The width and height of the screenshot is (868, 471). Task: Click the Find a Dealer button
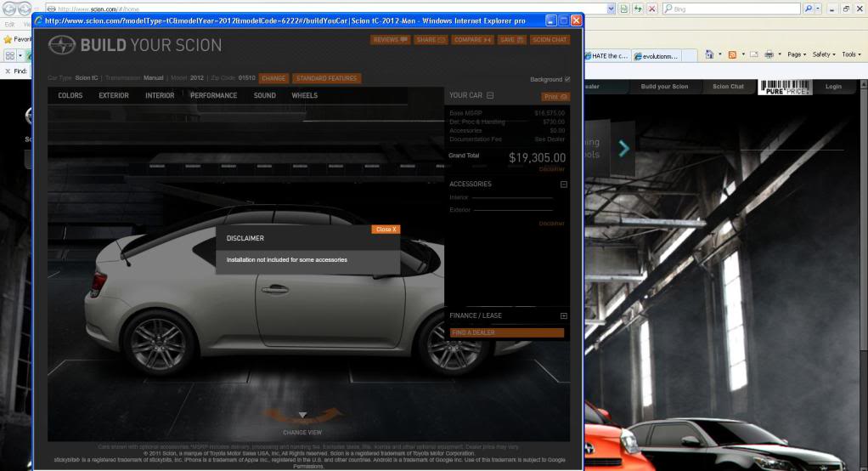coord(506,332)
